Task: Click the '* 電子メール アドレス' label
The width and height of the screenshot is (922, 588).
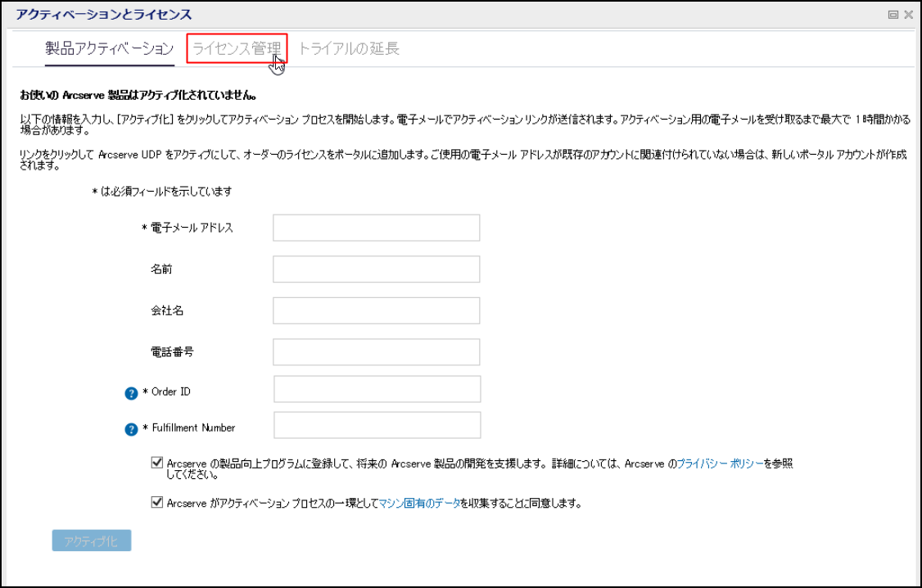Action: (188, 228)
